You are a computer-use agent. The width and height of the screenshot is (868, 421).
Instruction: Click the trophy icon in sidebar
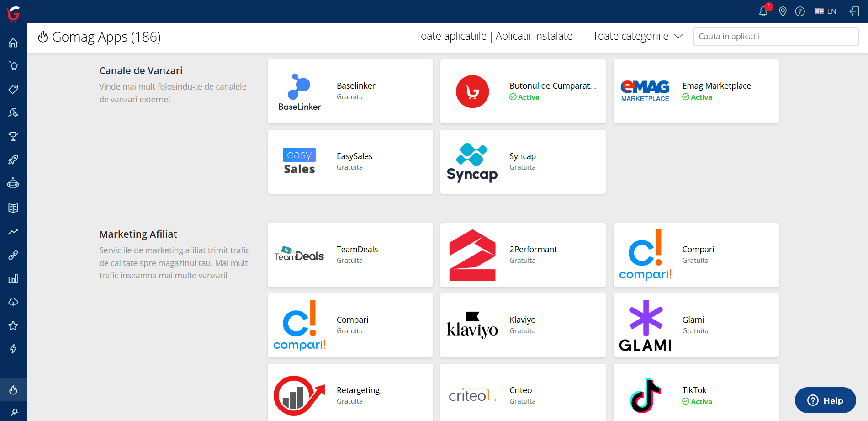tap(13, 136)
